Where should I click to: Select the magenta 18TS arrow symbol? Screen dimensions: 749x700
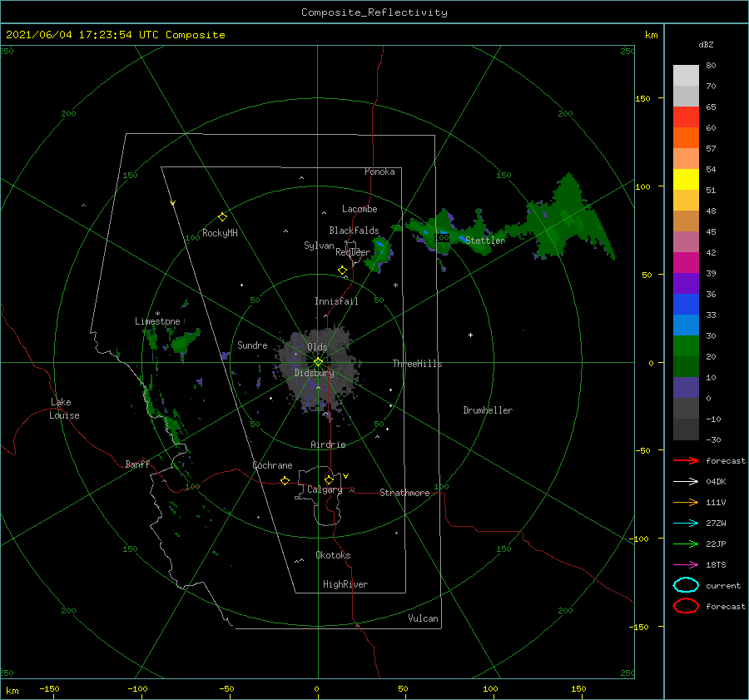pos(686,565)
